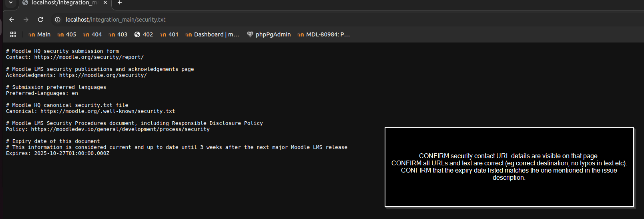Reload the security.txt page
The image size is (644, 219).
point(40,20)
